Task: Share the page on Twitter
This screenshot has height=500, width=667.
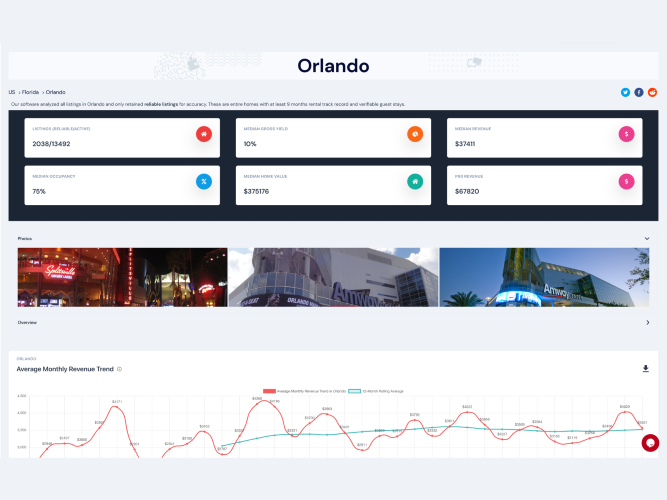Action: (625, 92)
